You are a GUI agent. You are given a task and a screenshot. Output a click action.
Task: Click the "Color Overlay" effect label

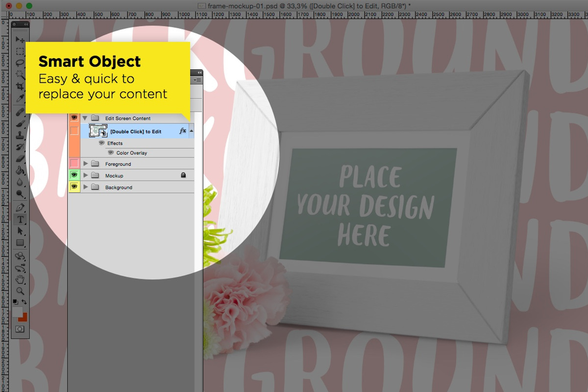point(132,153)
